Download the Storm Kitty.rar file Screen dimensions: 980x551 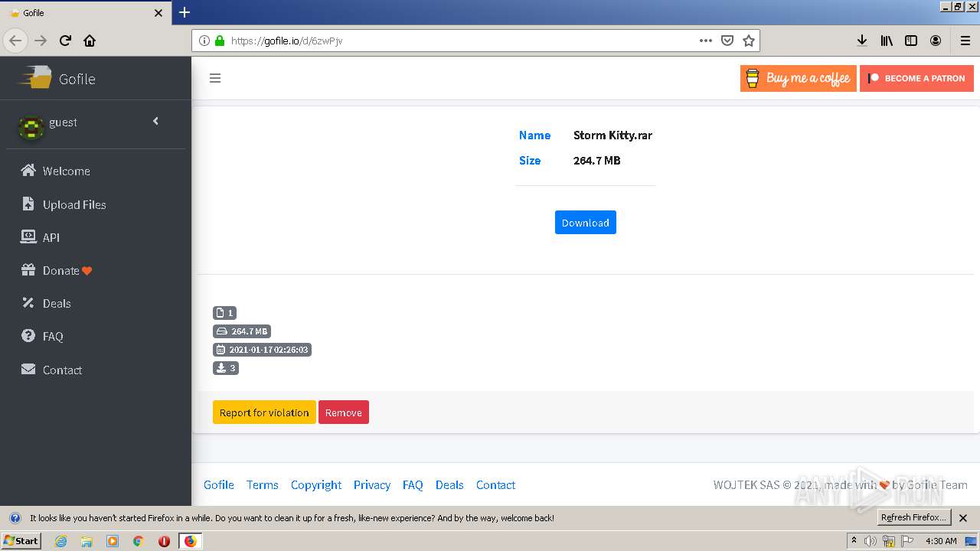point(586,223)
